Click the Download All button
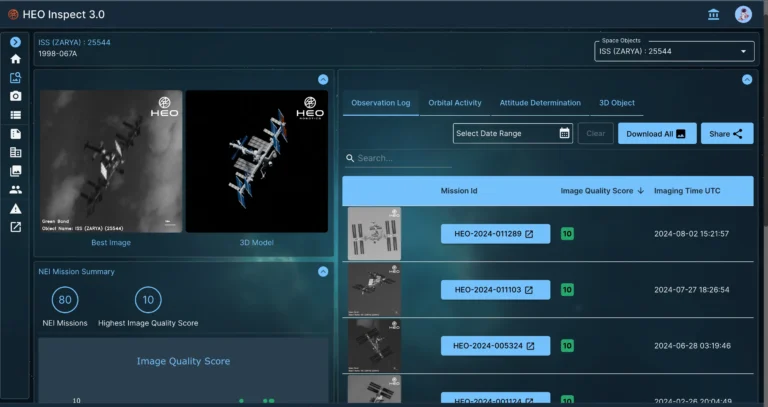 pos(657,134)
